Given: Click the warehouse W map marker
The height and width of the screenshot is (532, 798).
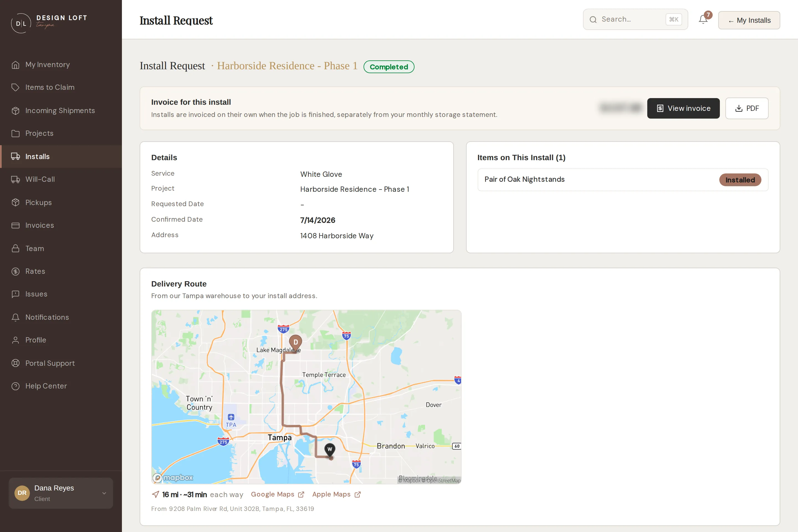Looking at the screenshot, I should (329, 450).
